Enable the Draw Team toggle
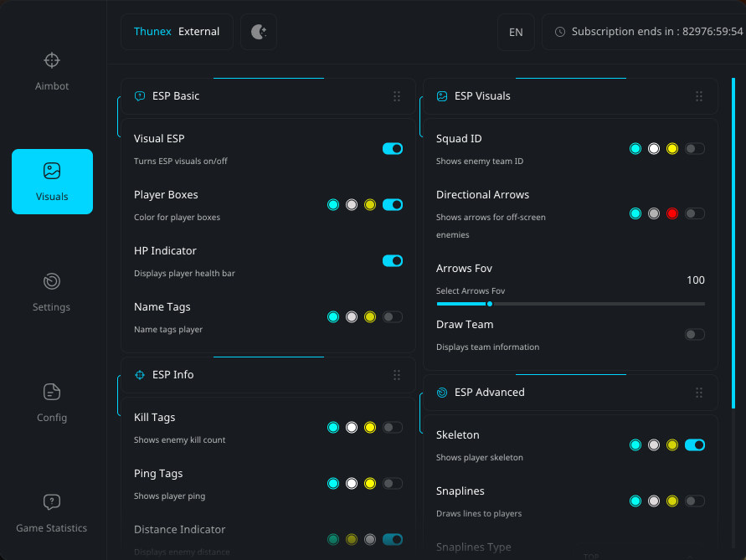 coord(694,334)
